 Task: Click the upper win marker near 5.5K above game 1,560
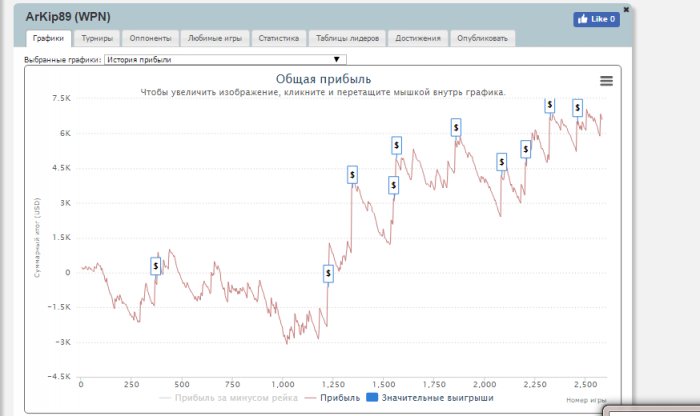click(x=396, y=146)
